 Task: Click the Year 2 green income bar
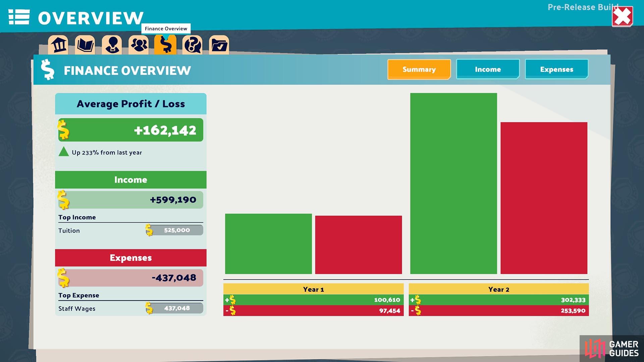pyautogui.click(x=453, y=183)
